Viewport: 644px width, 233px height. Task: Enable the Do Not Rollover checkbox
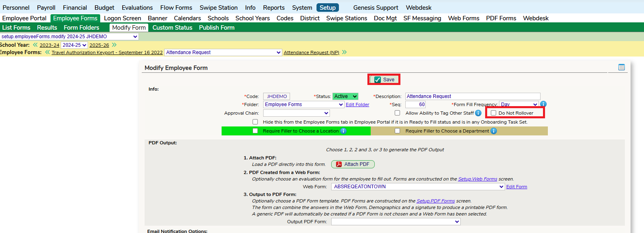coord(493,113)
